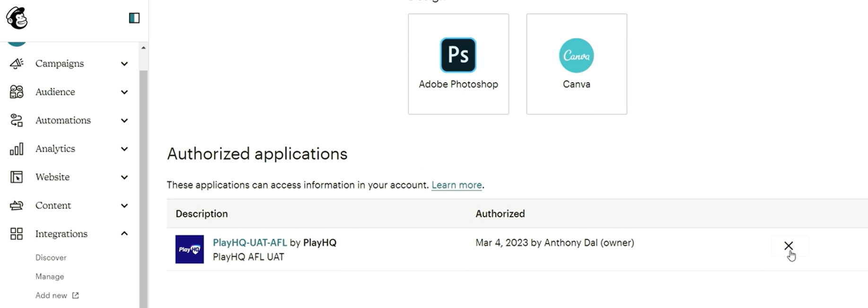Click the Automations flow icon
868x308 pixels.
[17, 120]
